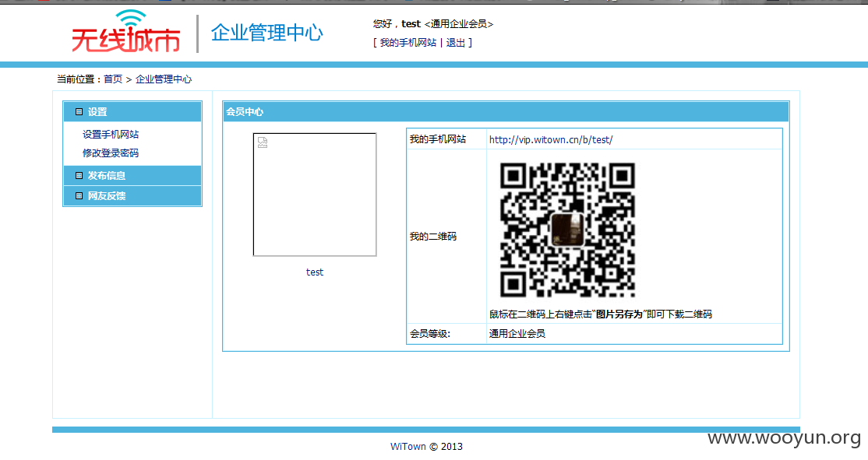This screenshot has width=868, height=460.
Task: Select the 发布信息 menu header
Action: click(132, 175)
